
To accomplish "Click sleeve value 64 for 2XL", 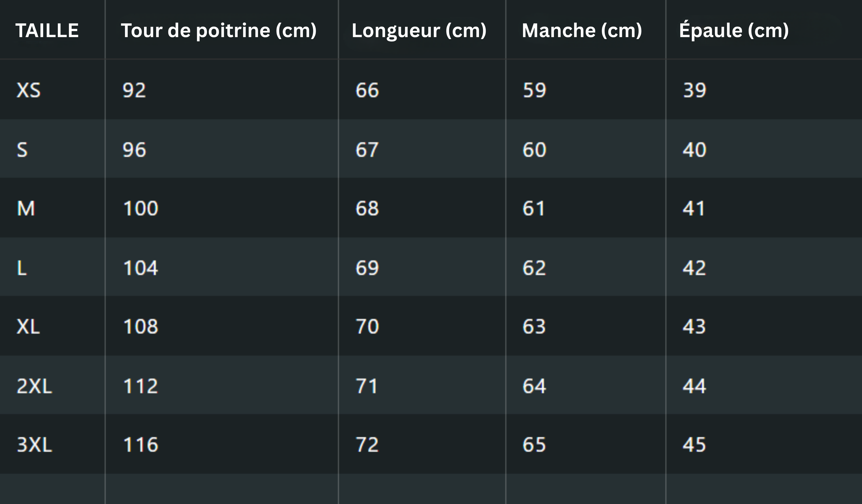I will click(x=534, y=386).
